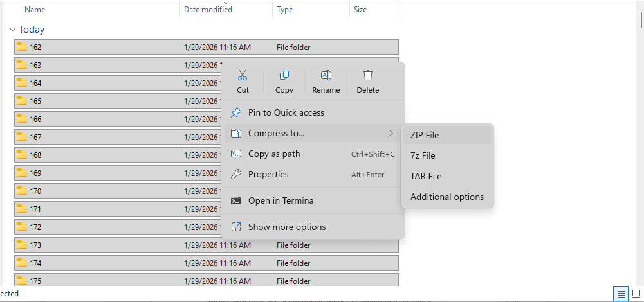This screenshot has height=302, width=644.
Task: Click folder icon of 173
Action: click(x=22, y=245)
